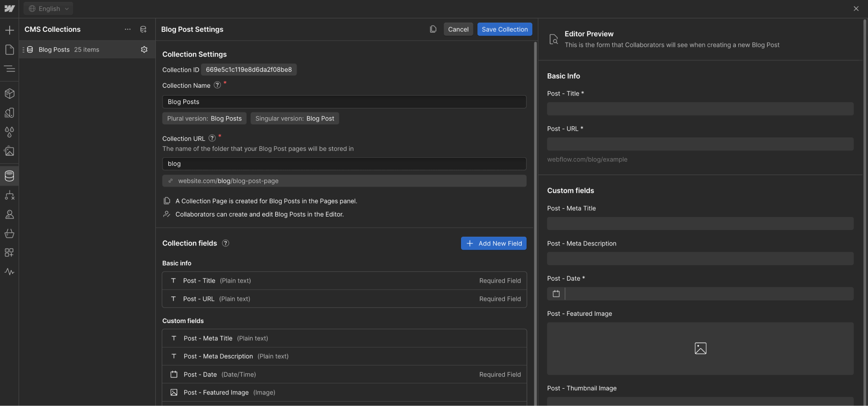Open Blog Posts collection settings gear
868x406 pixels.
144,50
